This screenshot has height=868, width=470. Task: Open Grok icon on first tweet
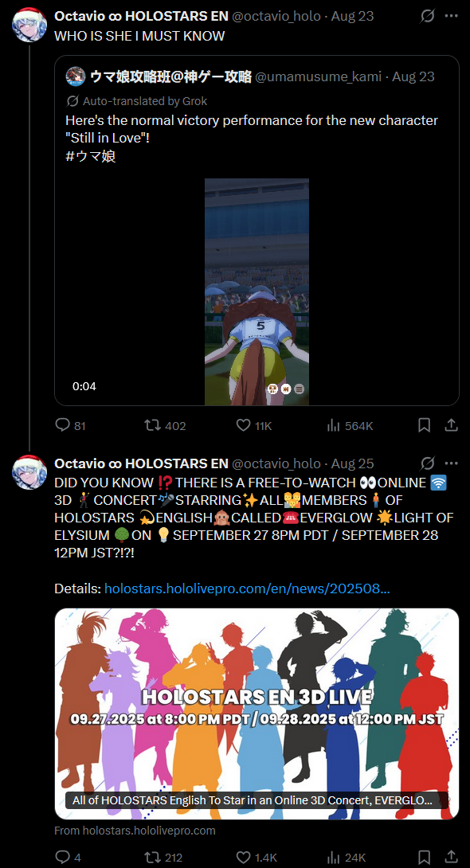[x=427, y=17]
